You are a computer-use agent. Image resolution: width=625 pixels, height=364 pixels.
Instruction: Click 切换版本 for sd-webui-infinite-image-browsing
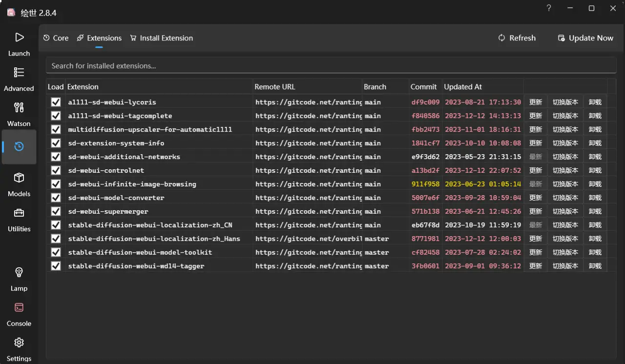[565, 184]
